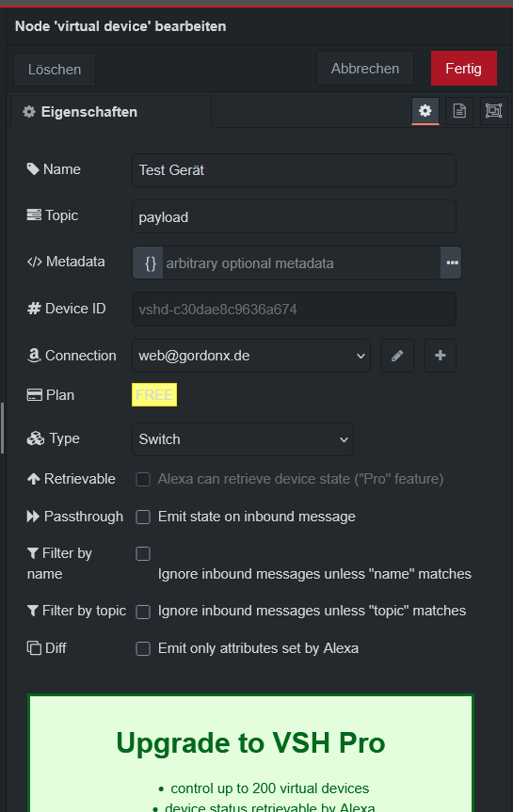Open node properties gear icon tab
The image size is (513, 812).
(x=425, y=111)
